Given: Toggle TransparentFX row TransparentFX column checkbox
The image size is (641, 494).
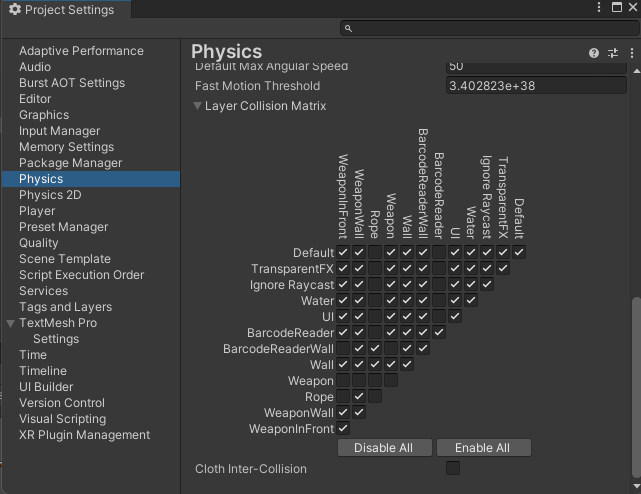Looking at the screenshot, I should (503, 268).
